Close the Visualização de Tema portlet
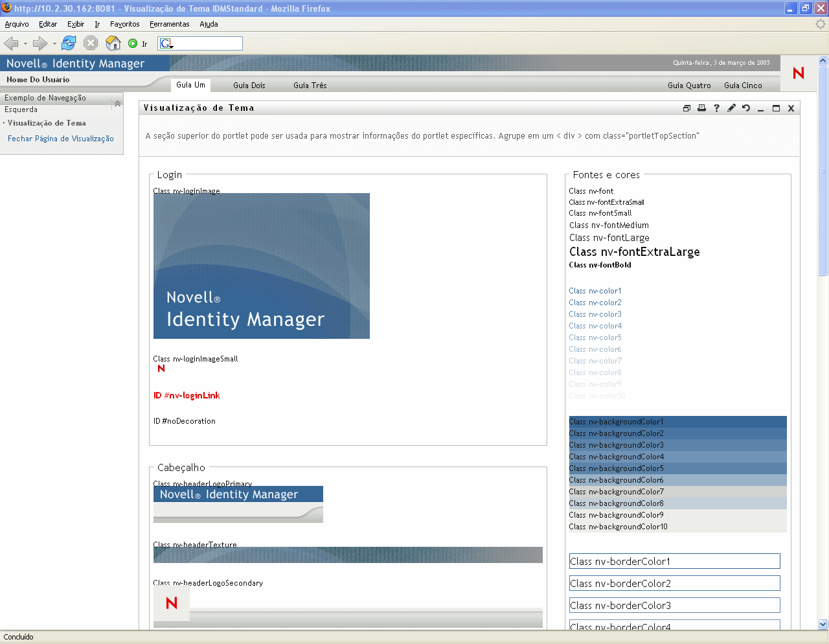Screen dimensions: 829x644 click(x=791, y=108)
